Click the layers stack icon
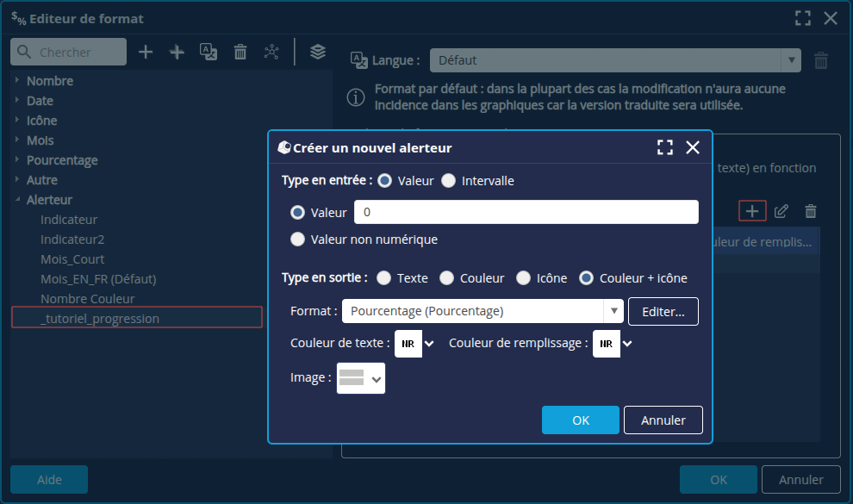 pyautogui.click(x=318, y=52)
